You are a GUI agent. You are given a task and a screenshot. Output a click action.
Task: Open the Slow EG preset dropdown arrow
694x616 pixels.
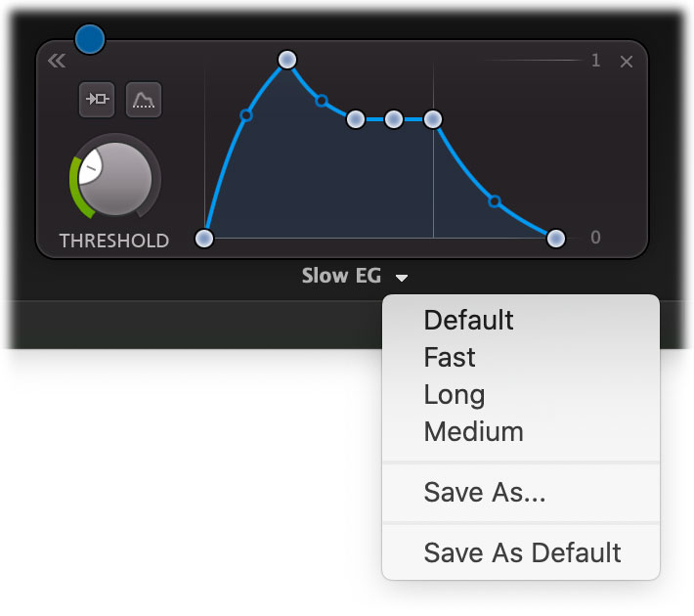[x=402, y=278]
